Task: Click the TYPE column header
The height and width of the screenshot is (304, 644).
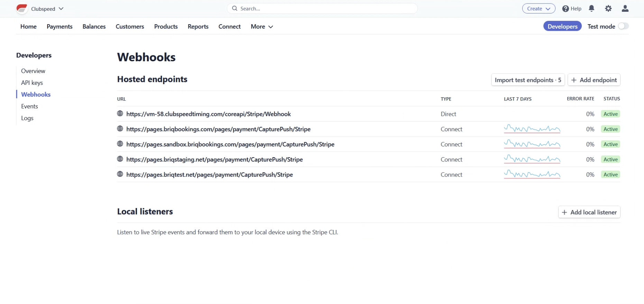Action: coord(446,99)
